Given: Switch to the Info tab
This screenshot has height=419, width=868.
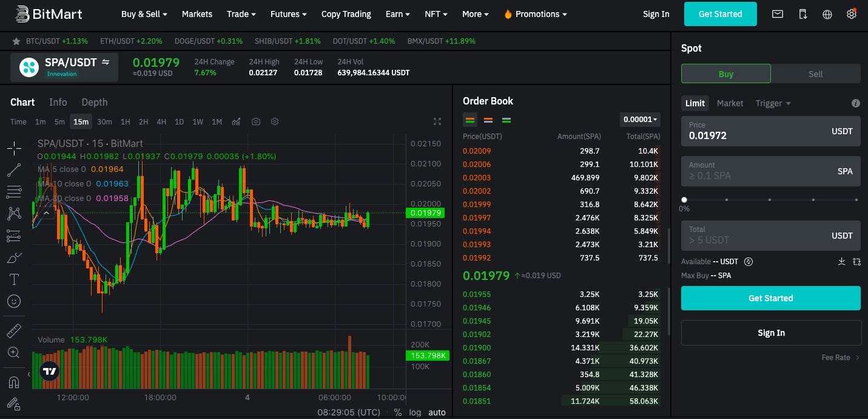Looking at the screenshot, I should 58,102.
